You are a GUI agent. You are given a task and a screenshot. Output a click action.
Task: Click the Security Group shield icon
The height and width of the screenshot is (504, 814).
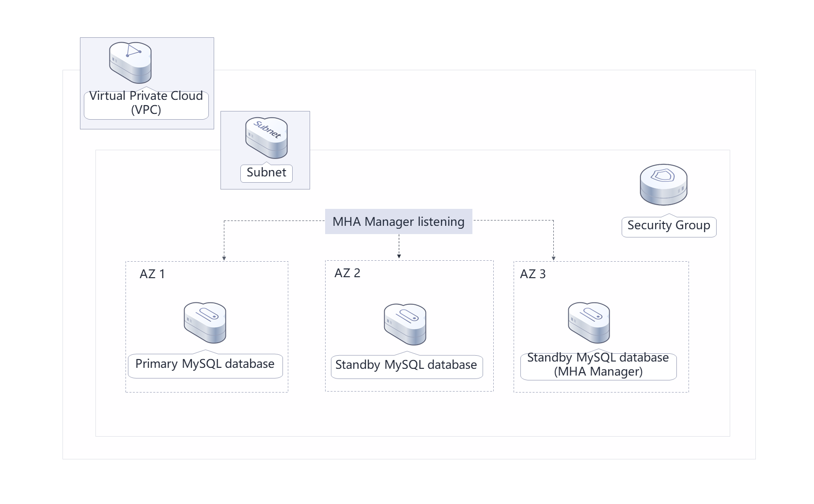pos(663,184)
